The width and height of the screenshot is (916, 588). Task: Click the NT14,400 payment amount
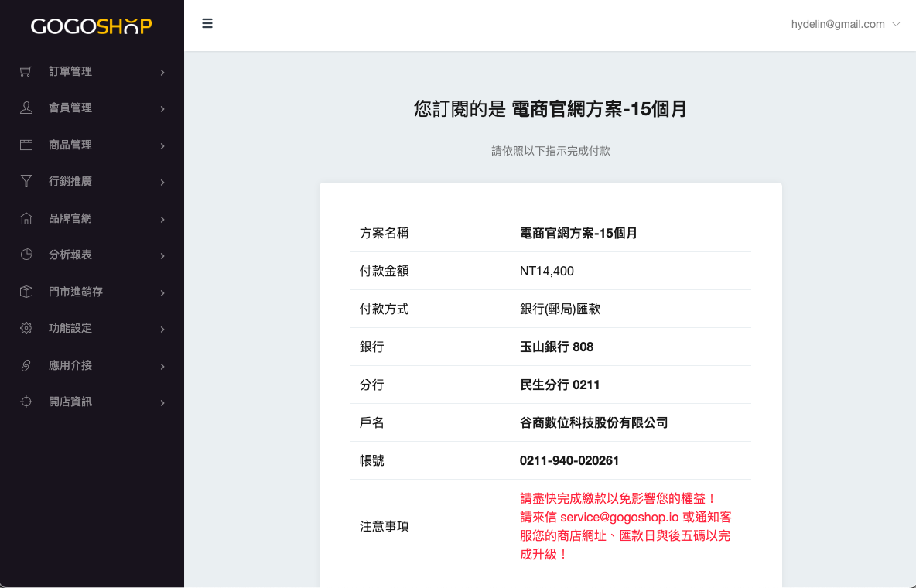tap(547, 272)
